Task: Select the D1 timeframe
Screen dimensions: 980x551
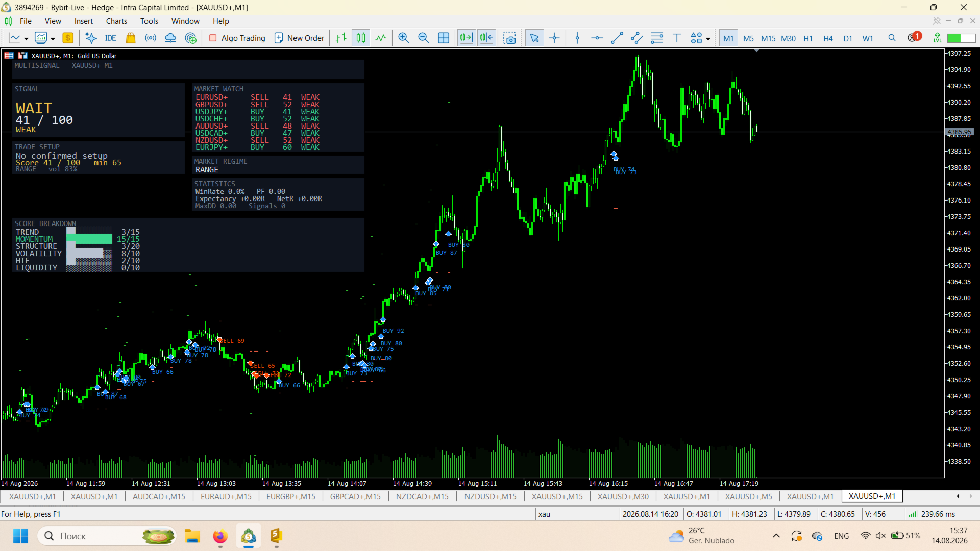Action: [x=848, y=38]
